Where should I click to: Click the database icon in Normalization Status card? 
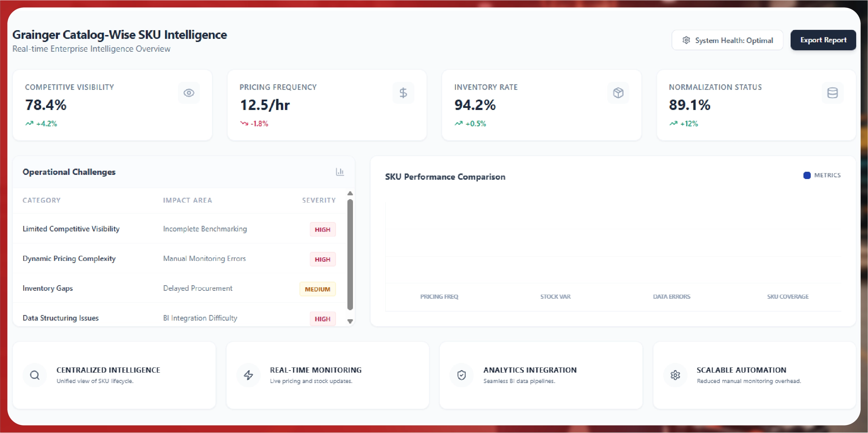click(832, 93)
